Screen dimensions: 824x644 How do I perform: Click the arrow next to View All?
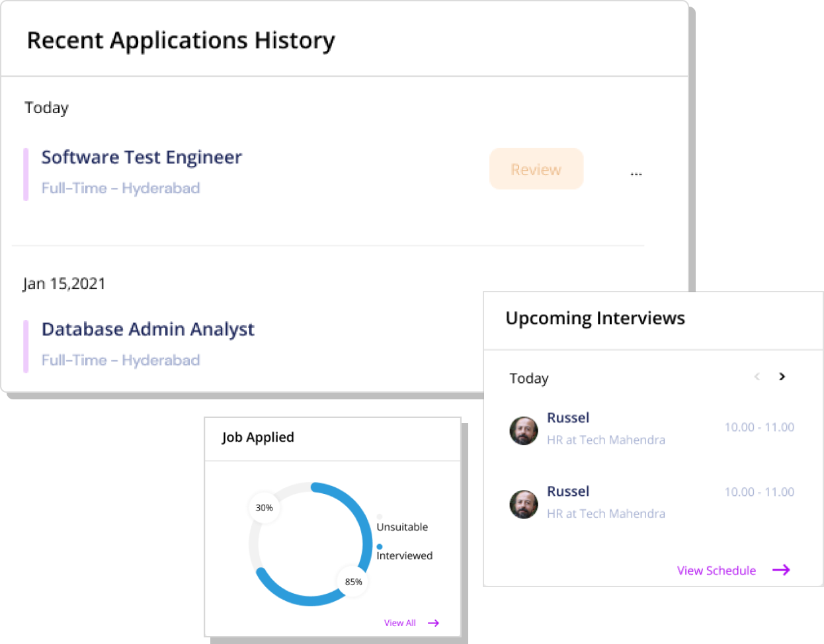[433, 623]
